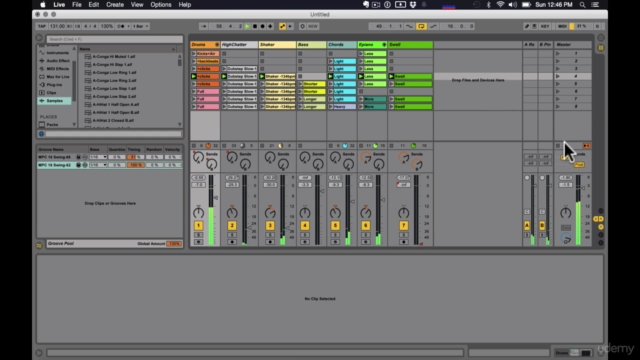Toggle the Draw Mode pencil button
The image size is (640, 360).
pyautogui.click(x=527, y=26)
